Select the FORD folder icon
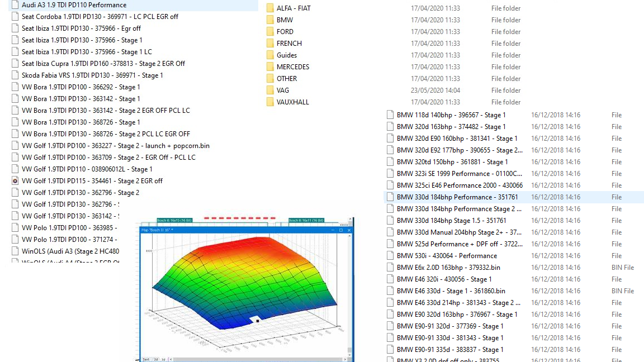The width and height of the screenshot is (644, 362). 270,32
